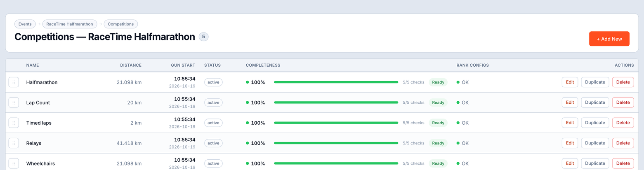The image size is (644, 170).
Task: Click the Relays name cell
Action: point(34,143)
